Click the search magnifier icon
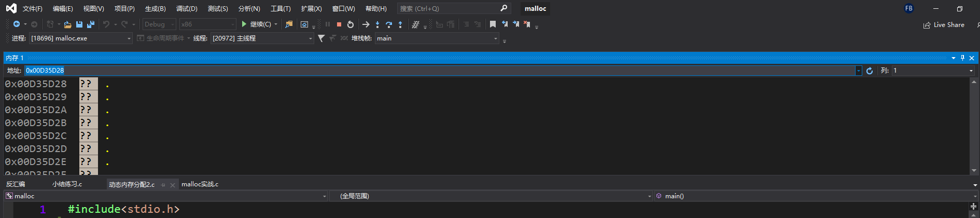This screenshot has width=980, height=218. [503, 8]
